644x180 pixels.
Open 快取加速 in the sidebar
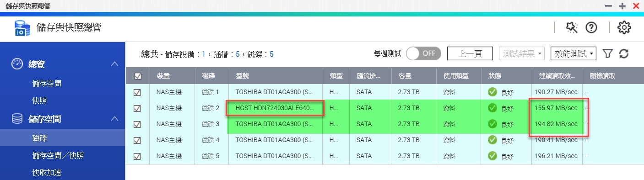click(x=47, y=172)
